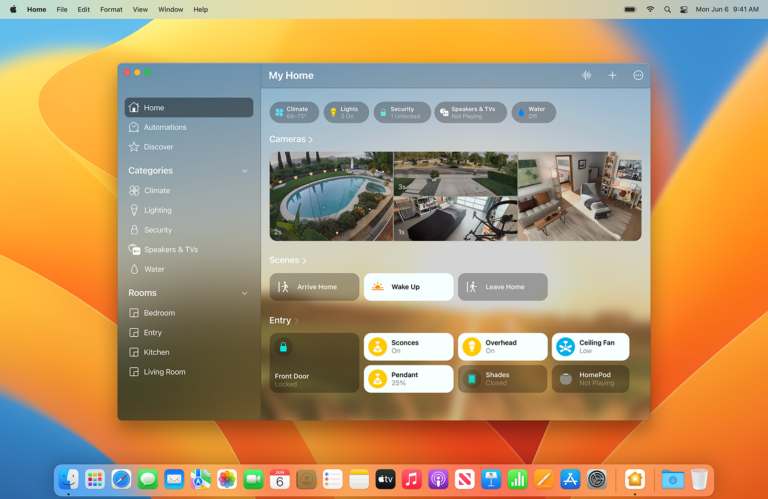The height and width of the screenshot is (499, 768).
Task: Activate the Leave Home scene
Action: click(503, 287)
